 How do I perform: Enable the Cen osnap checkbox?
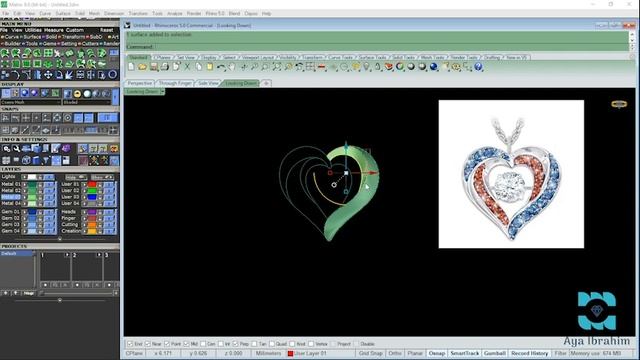click(203, 344)
